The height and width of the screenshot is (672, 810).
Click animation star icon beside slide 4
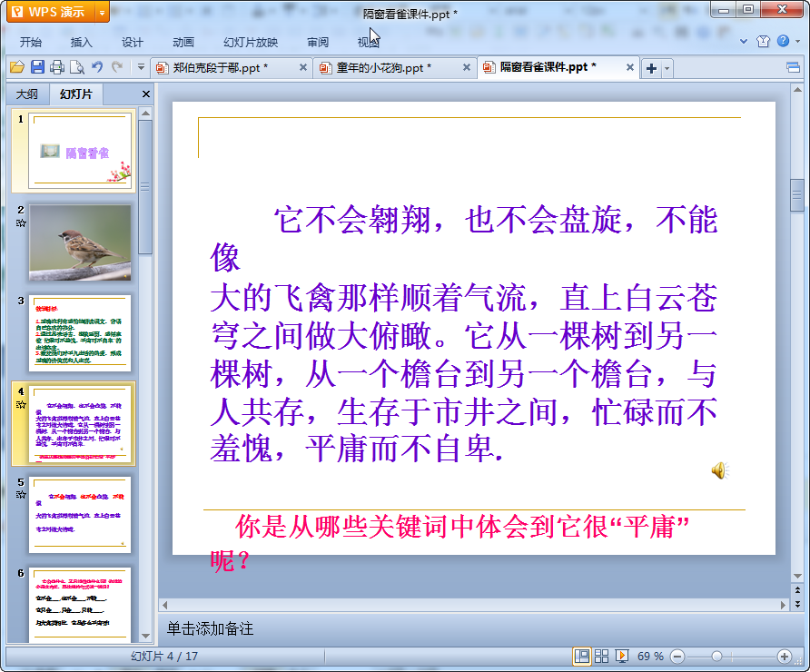coord(21,404)
